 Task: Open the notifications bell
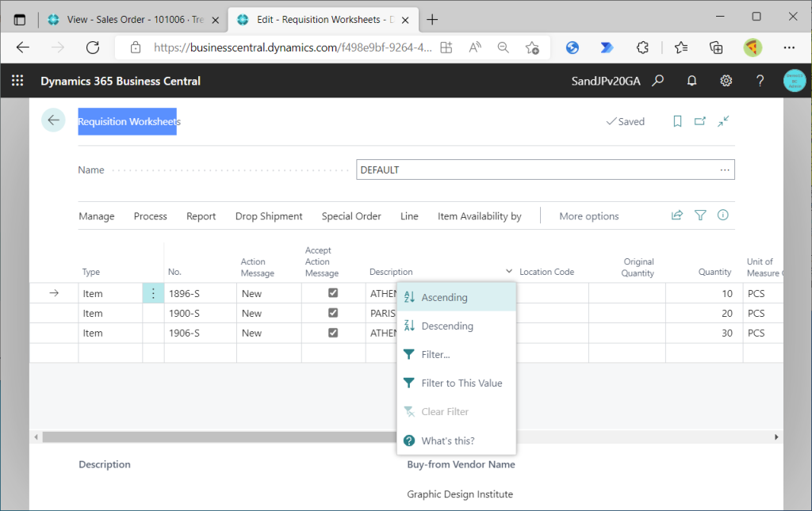click(x=691, y=81)
